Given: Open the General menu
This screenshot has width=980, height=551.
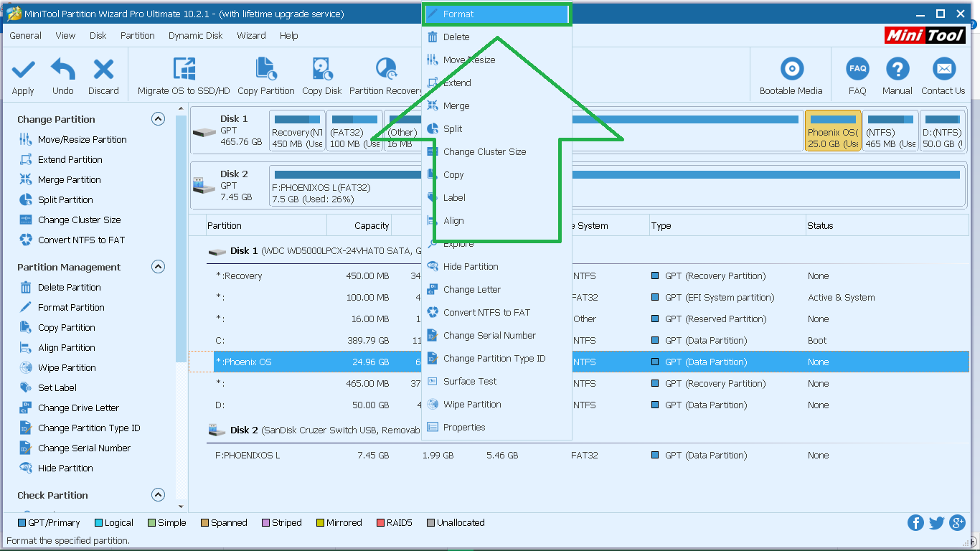Looking at the screenshot, I should [x=25, y=35].
